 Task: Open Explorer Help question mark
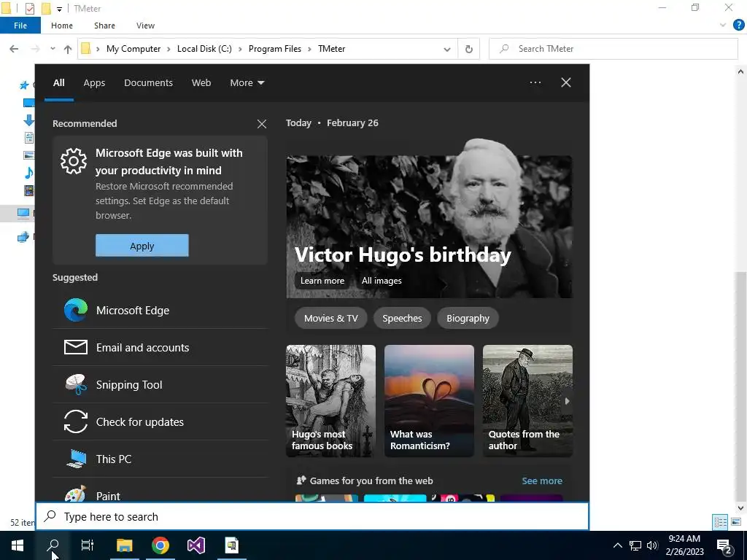(x=738, y=26)
